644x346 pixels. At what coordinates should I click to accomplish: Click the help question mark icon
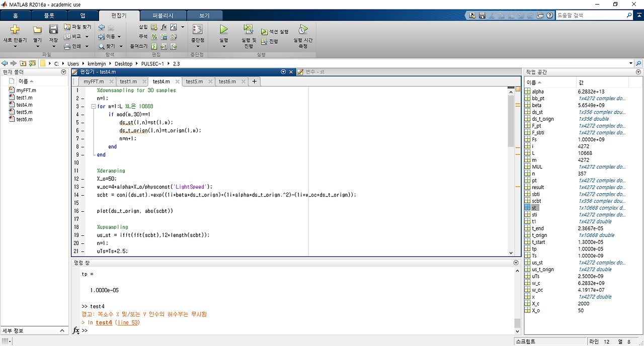(550, 16)
